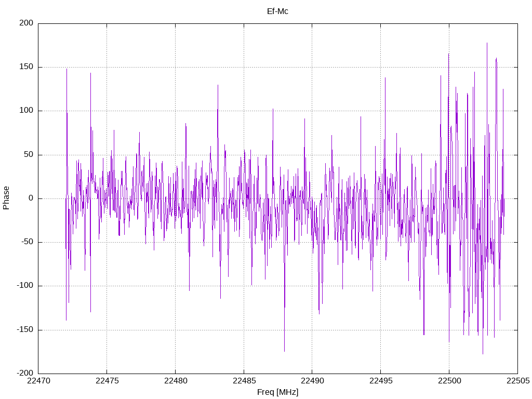This screenshot has width=532, height=399.
Task: Click y-axis tick label -200
Action: tap(25, 374)
